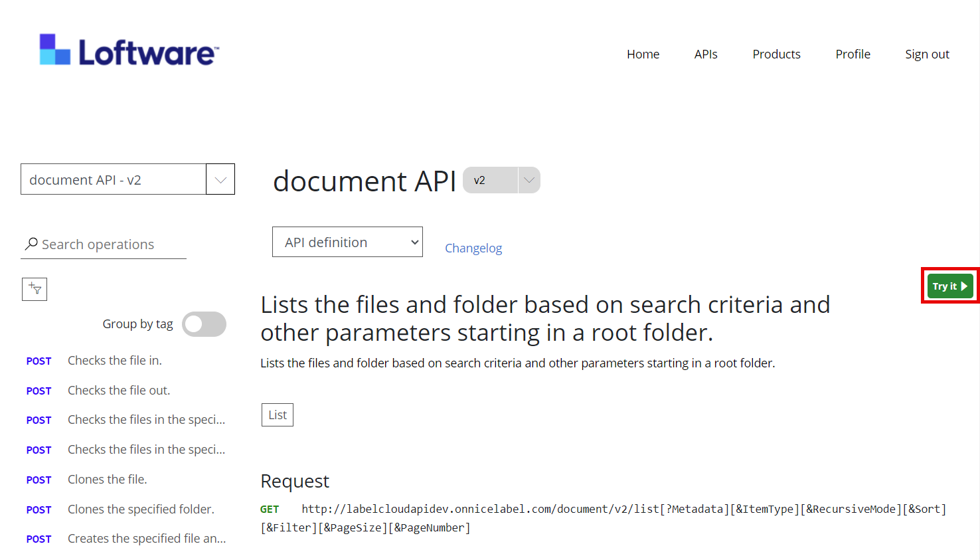
Task: Click the List tag button
Action: pos(278,415)
